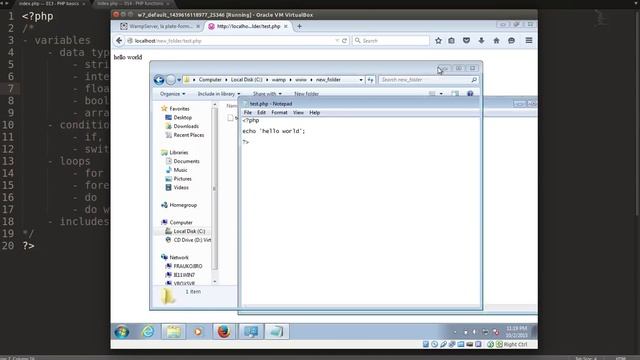Open Music library in sidebar
The image size is (640, 360).
[180, 170]
